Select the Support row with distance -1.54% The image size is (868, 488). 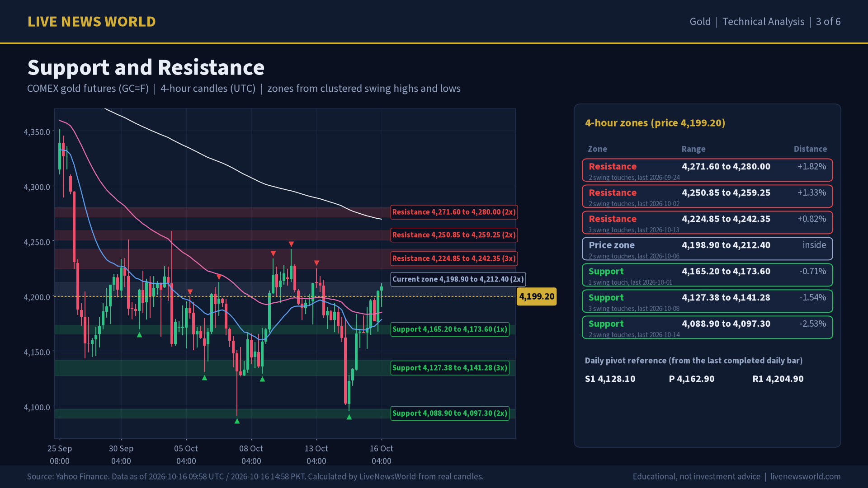(707, 301)
